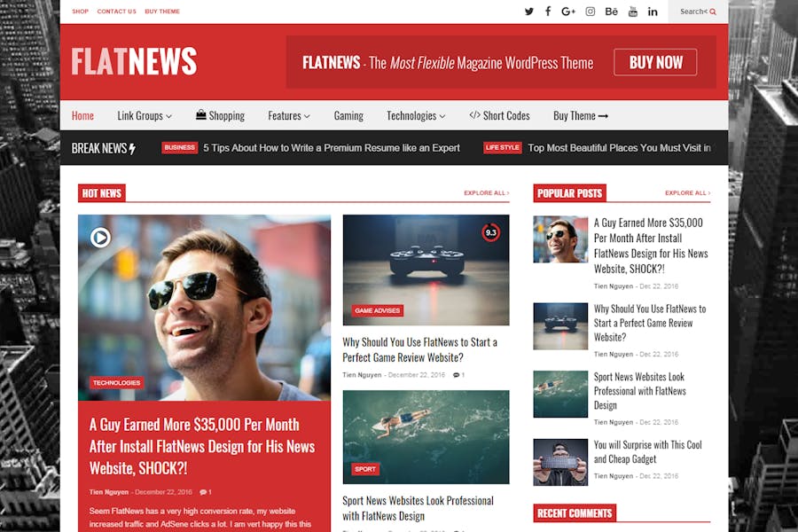The width and height of the screenshot is (798, 532).
Task: Click the Buy Theme arrow icon in the menu
Action: click(x=603, y=116)
